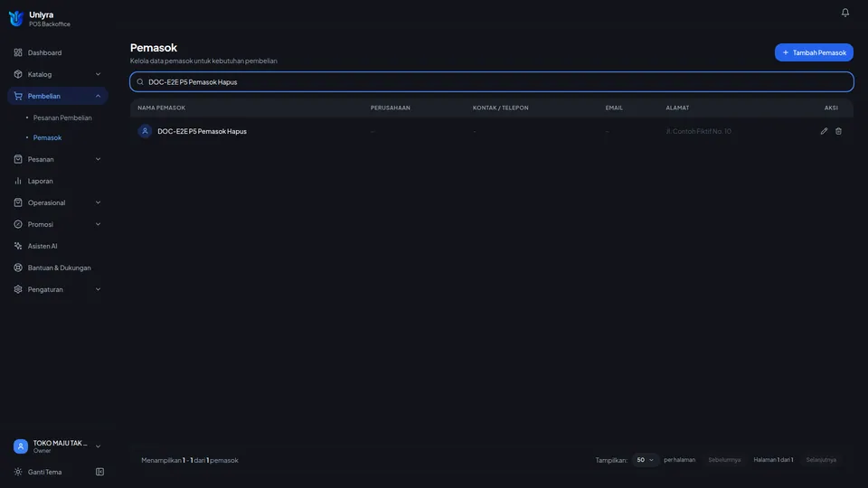
Task: Expand the Katalog menu
Action: [58, 74]
